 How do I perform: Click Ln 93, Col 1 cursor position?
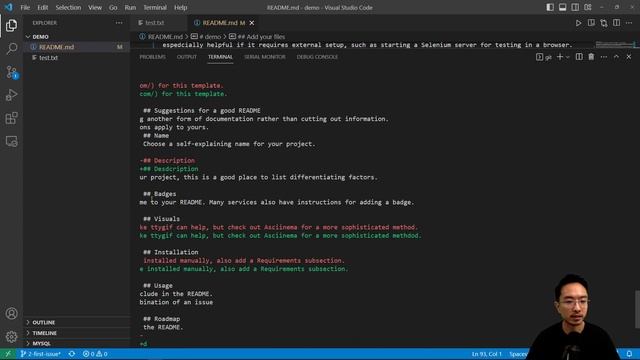tap(487, 354)
